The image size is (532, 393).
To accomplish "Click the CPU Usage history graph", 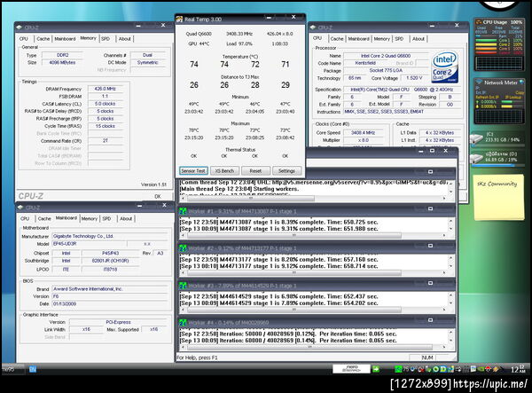I will coord(498,63).
